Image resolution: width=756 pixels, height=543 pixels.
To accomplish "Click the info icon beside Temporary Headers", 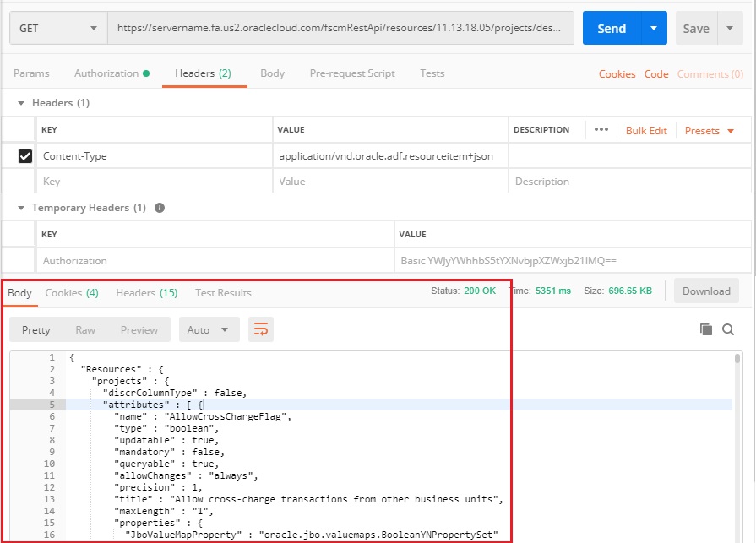I will [x=160, y=208].
